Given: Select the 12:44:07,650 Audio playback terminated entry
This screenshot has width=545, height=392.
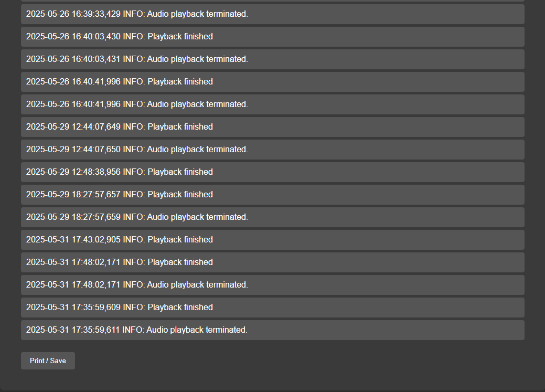Looking at the screenshot, I should coord(272,150).
